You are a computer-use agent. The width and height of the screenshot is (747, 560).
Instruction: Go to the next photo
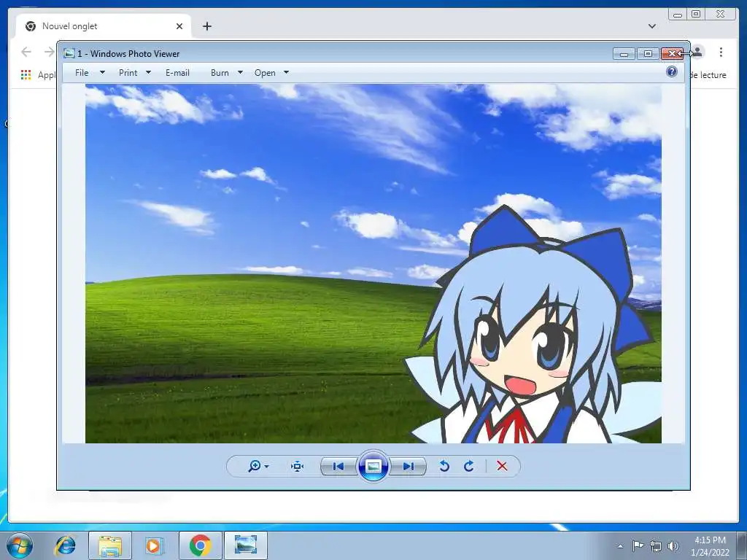409,466
